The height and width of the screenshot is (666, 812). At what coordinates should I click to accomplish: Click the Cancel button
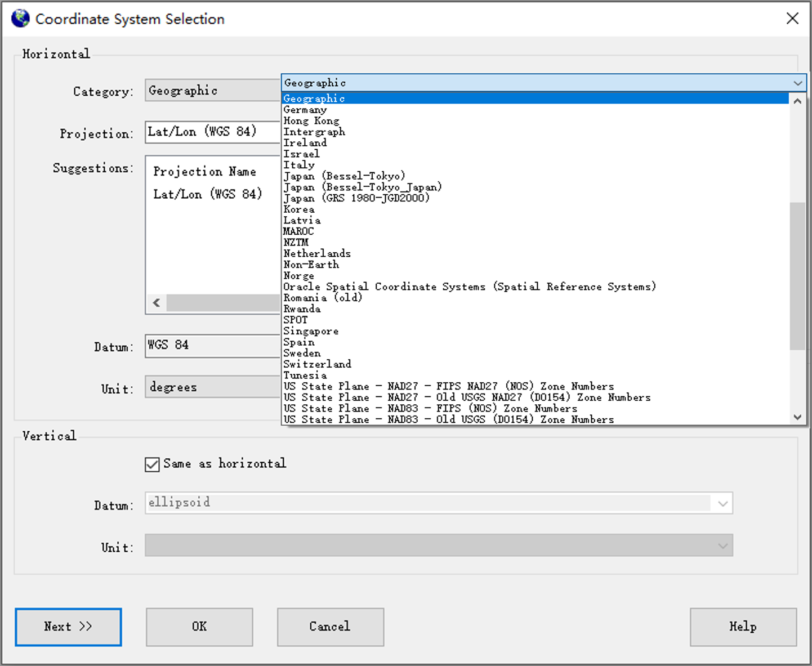[x=330, y=627]
